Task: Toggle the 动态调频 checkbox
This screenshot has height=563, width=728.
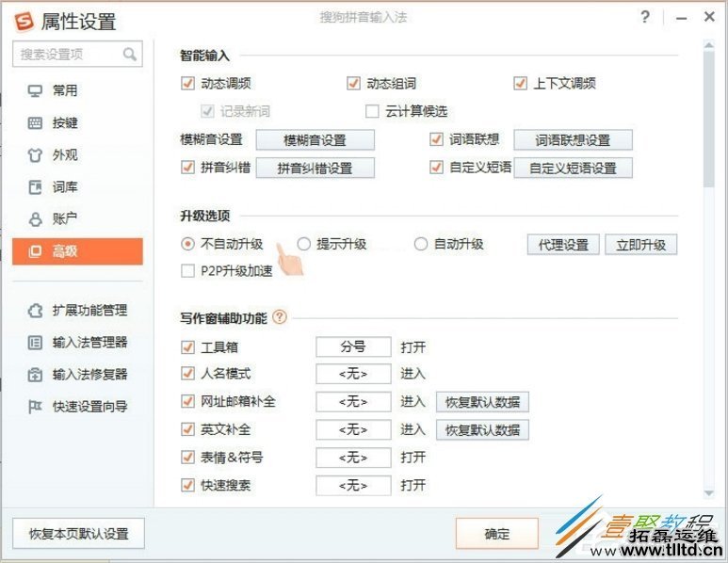Action: tap(187, 84)
